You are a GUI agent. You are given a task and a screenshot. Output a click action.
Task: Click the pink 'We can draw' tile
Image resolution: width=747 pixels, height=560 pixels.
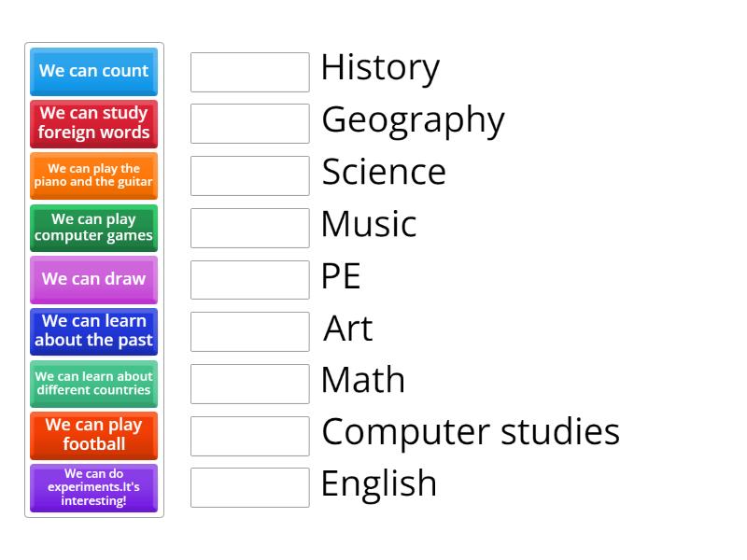tap(93, 279)
